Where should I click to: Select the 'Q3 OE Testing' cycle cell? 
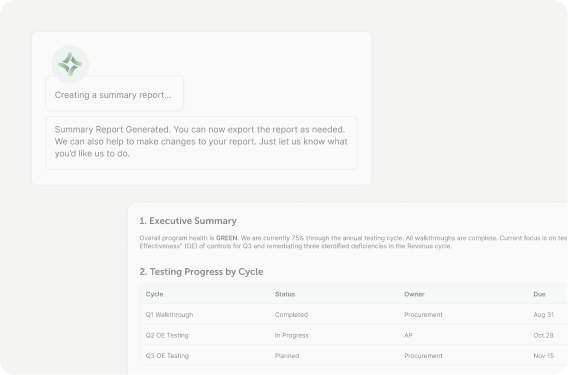tap(167, 356)
